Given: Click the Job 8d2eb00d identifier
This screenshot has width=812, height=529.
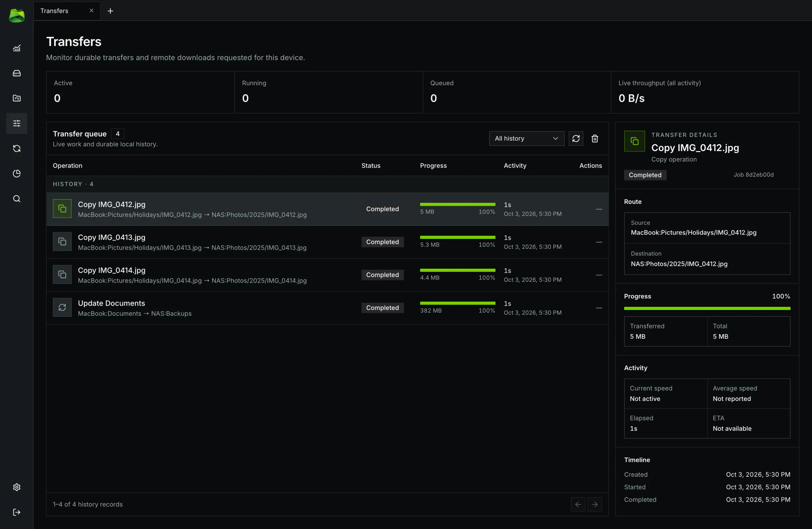Looking at the screenshot, I should point(753,174).
